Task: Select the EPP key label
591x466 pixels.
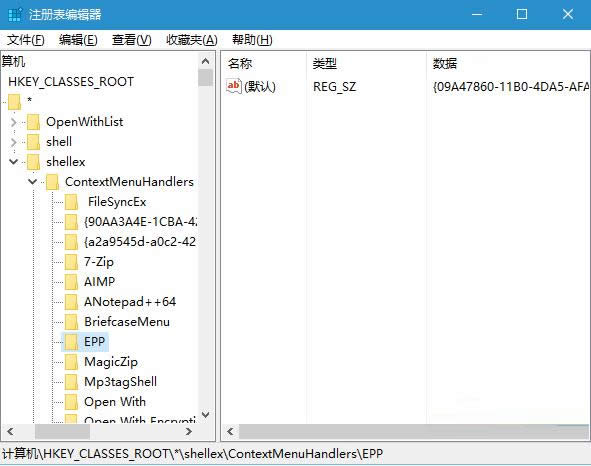Action: click(x=95, y=342)
